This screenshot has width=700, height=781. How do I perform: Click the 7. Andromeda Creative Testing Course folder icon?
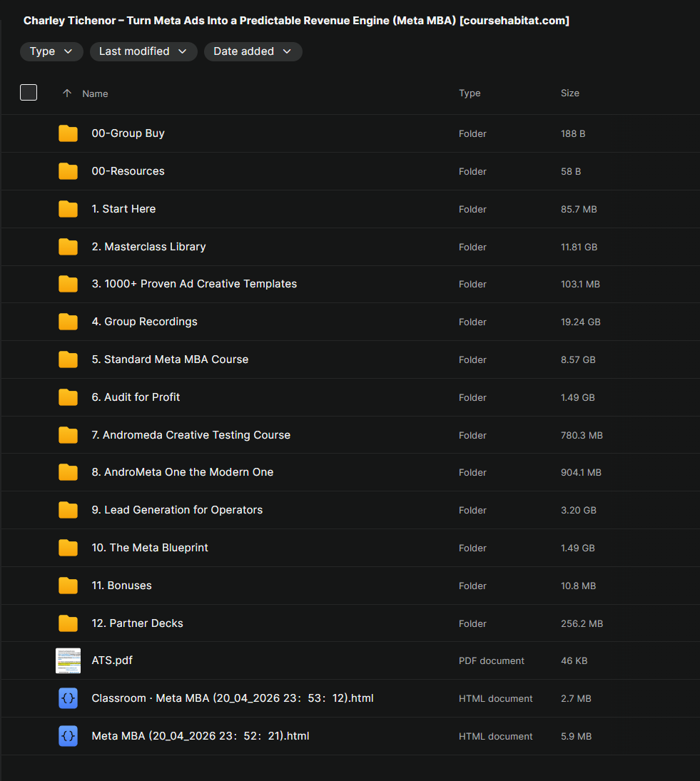[68, 435]
